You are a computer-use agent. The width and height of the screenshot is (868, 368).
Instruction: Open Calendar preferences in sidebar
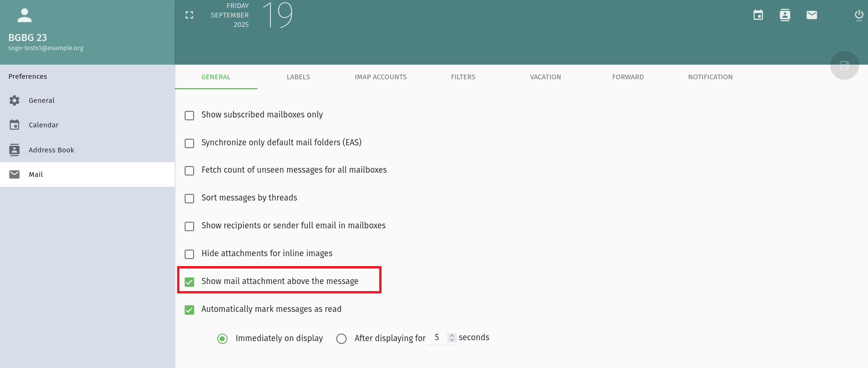[43, 125]
